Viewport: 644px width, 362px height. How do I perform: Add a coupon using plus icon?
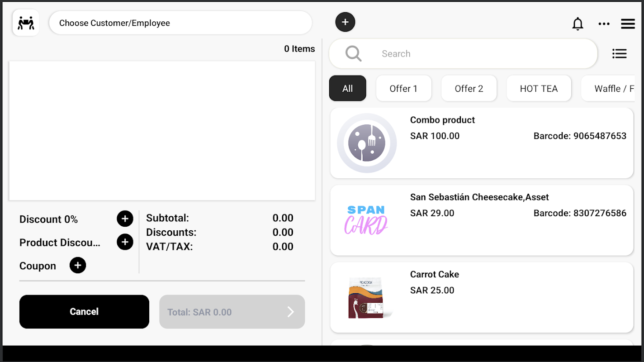tap(78, 265)
